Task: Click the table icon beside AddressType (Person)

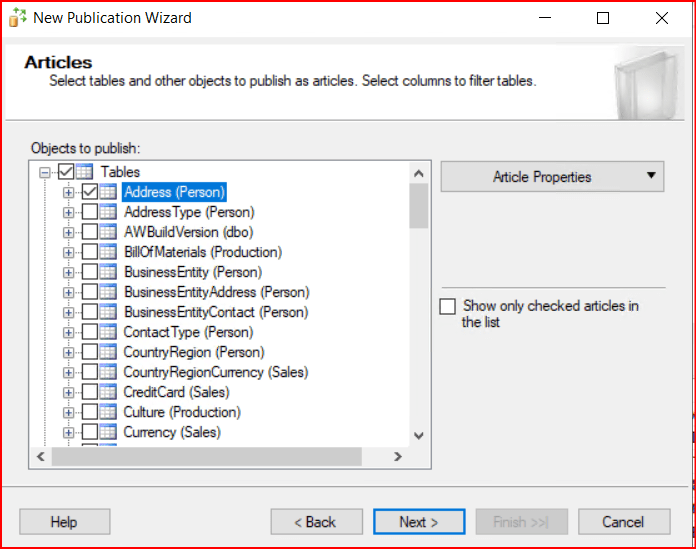Action: tap(108, 212)
